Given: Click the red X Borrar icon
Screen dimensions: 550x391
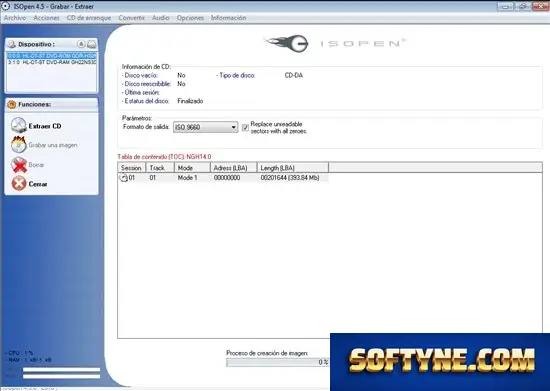Looking at the screenshot, I should click(x=19, y=165).
